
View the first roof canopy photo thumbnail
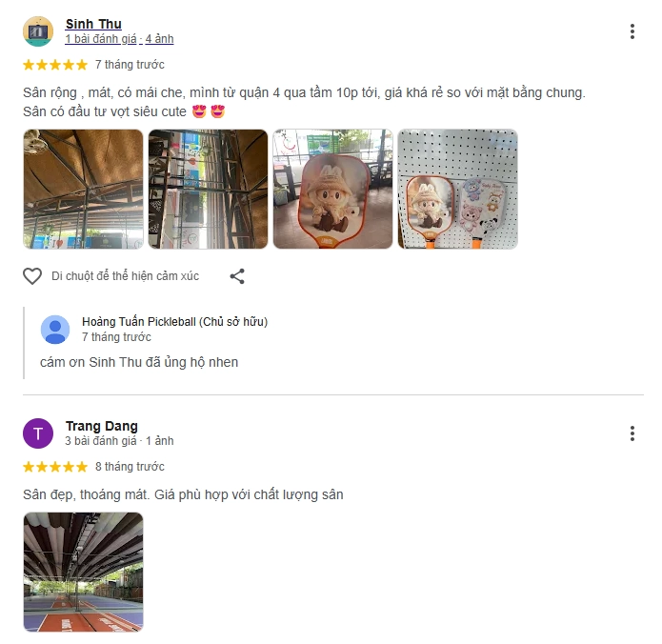point(83,190)
